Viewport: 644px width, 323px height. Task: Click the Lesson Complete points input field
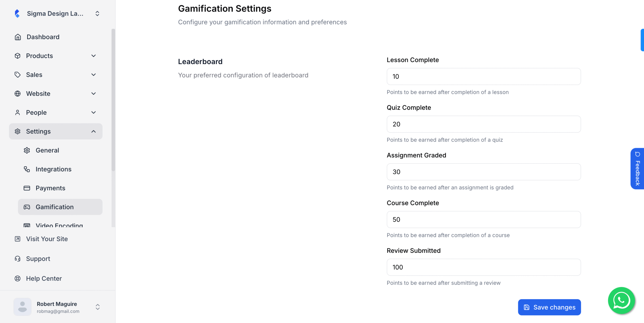coord(483,76)
